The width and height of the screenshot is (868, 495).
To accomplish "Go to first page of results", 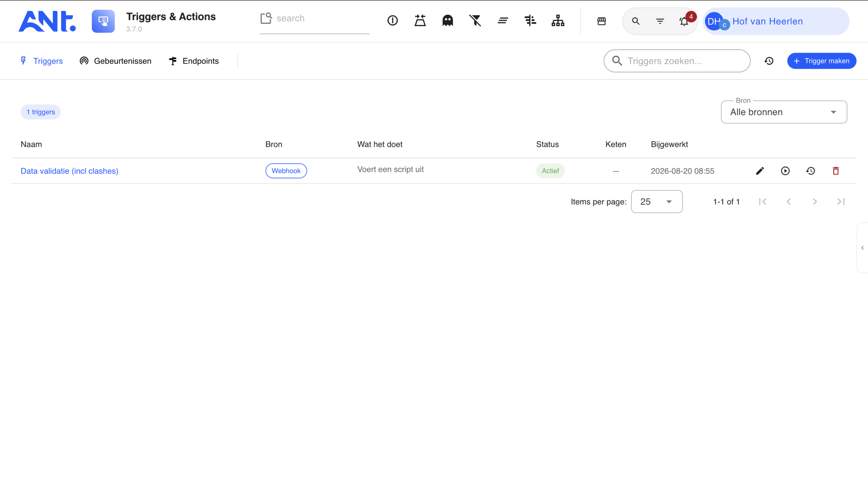I will click(762, 202).
